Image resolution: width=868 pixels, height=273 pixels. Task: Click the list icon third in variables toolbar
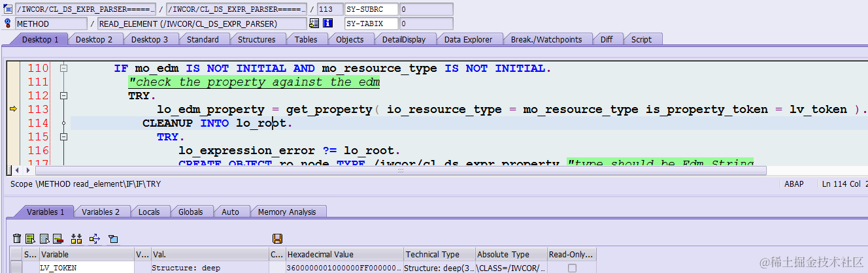coord(44,238)
